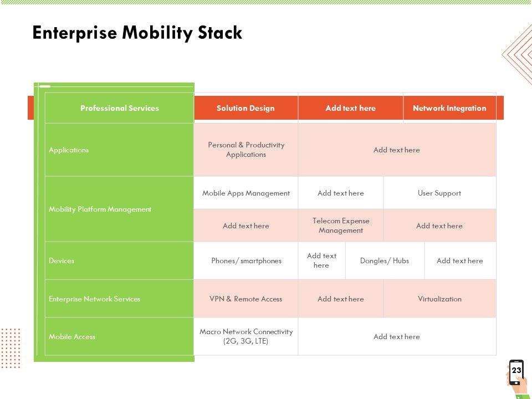Screen dimensions: 532x399
Task: Click the Personal & Productivity Applications cell
Action: (246, 150)
